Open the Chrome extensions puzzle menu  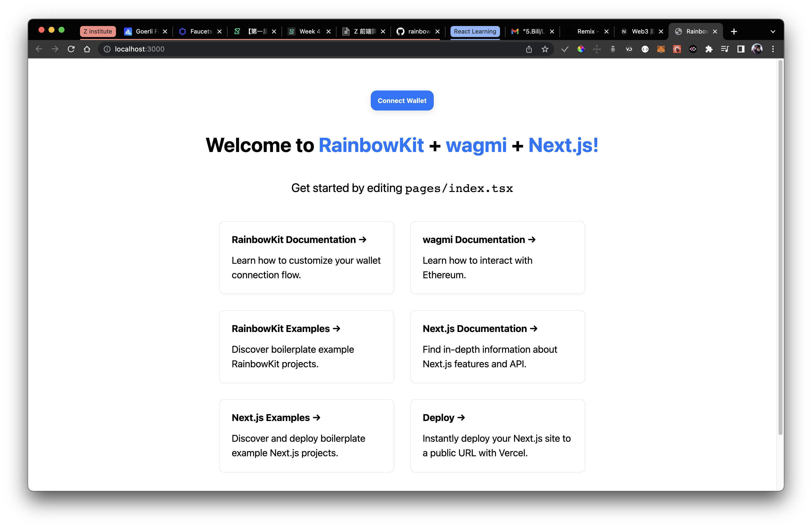tap(708, 49)
